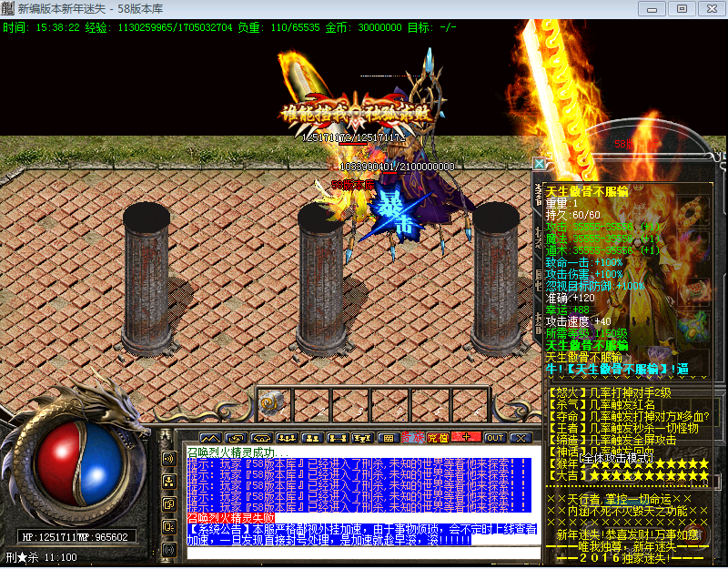This screenshot has width=728, height=569.
Task: Minimize the game window
Action: point(652,9)
